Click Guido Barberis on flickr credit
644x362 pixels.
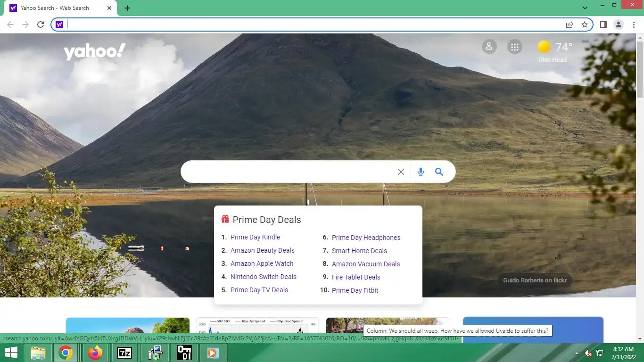[535, 280]
